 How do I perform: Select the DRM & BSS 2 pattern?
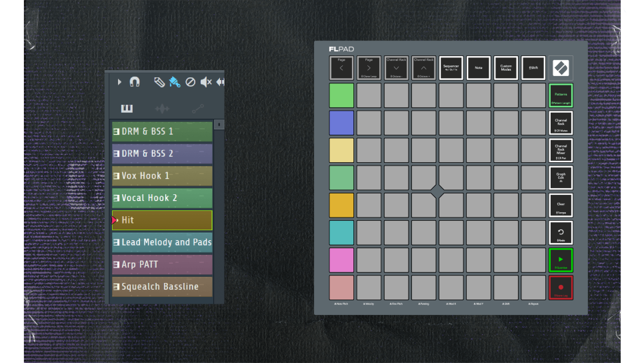(162, 153)
